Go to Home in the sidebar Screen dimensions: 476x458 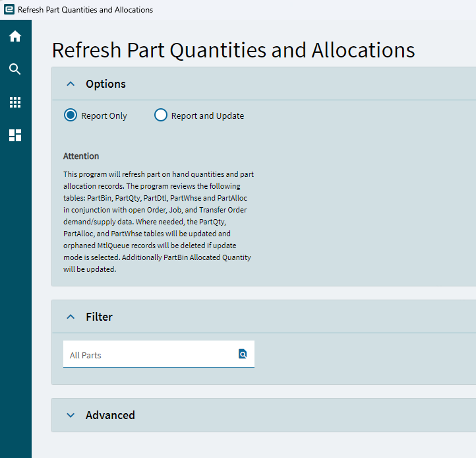click(x=15, y=36)
